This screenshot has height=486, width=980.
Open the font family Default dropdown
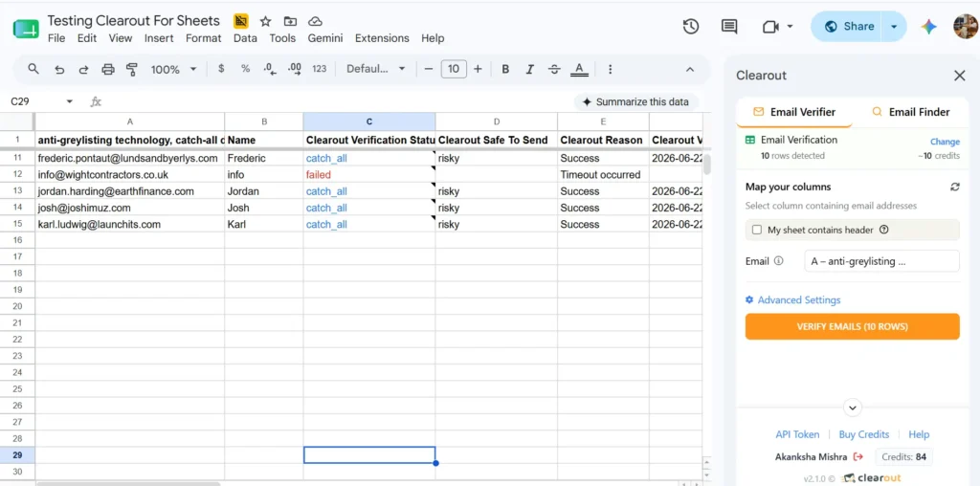click(x=375, y=69)
